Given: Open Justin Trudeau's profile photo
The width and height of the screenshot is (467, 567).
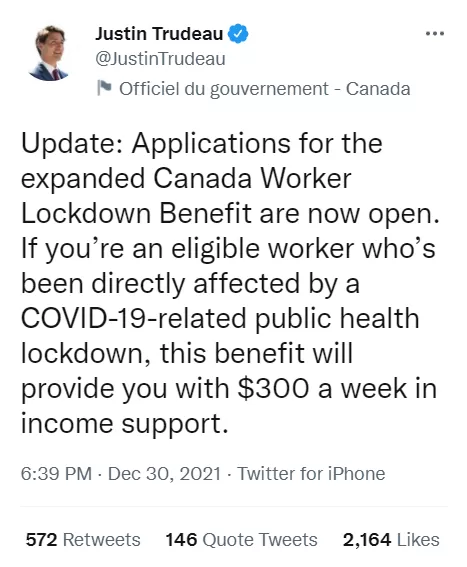Looking at the screenshot, I should click(x=49, y=53).
